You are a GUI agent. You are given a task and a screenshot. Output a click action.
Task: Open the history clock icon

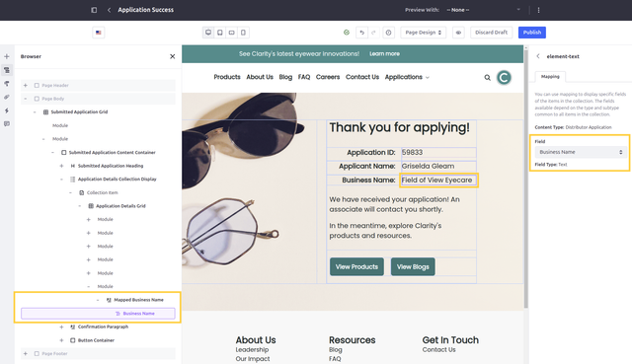(388, 33)
